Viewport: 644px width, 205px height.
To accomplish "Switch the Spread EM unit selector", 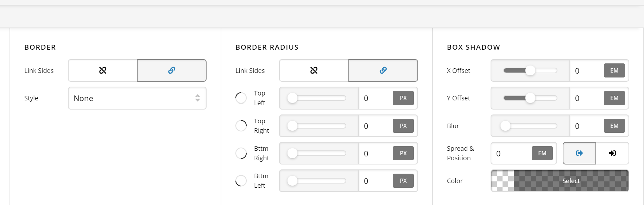I will point(542,153).
